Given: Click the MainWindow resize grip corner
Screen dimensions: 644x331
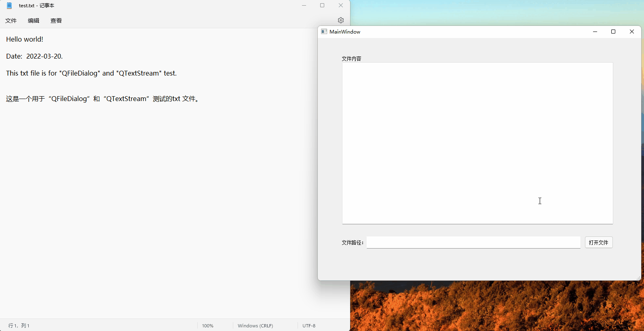Looking at the screenshot, I should (x=638, y=278).
